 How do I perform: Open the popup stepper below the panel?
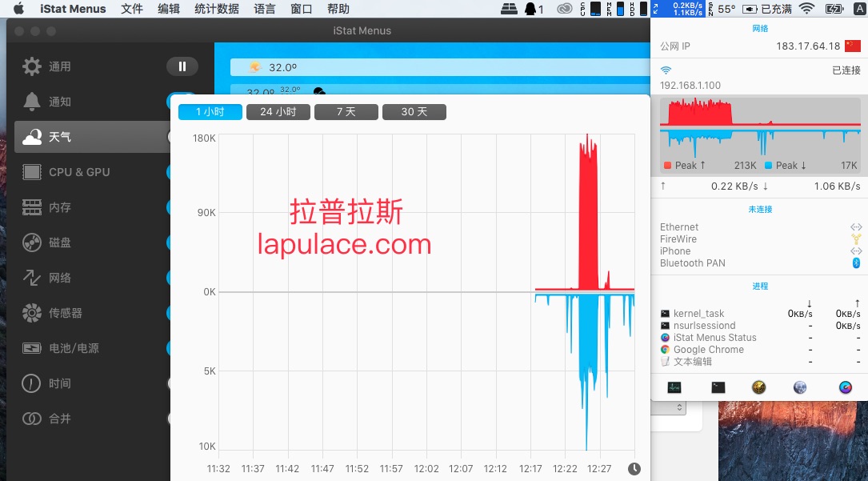[679, 407]
